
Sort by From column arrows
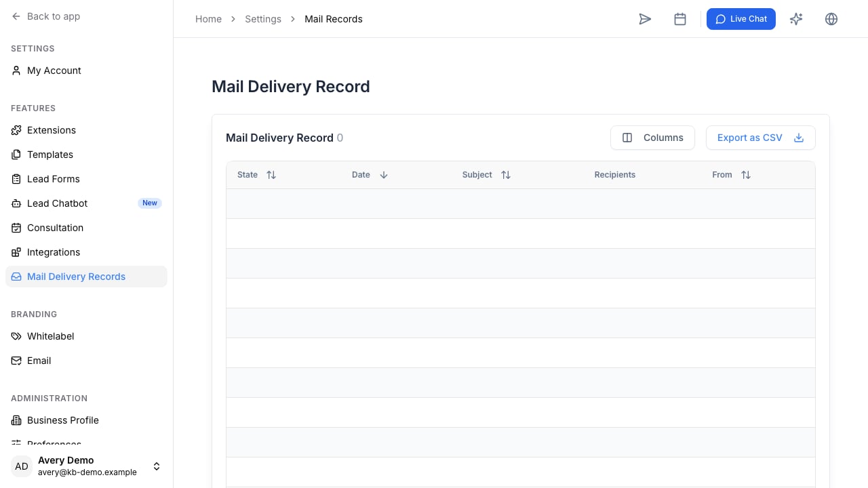tap(746, 175)
